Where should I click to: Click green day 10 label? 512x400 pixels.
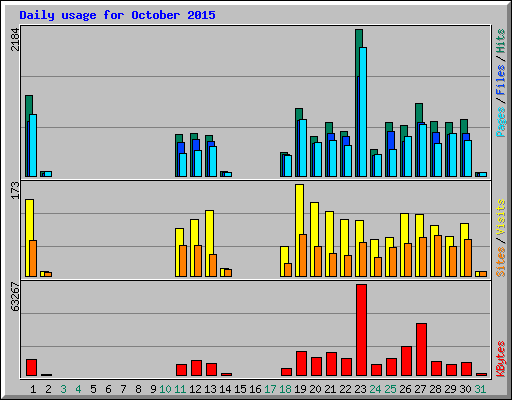point(165,389)
